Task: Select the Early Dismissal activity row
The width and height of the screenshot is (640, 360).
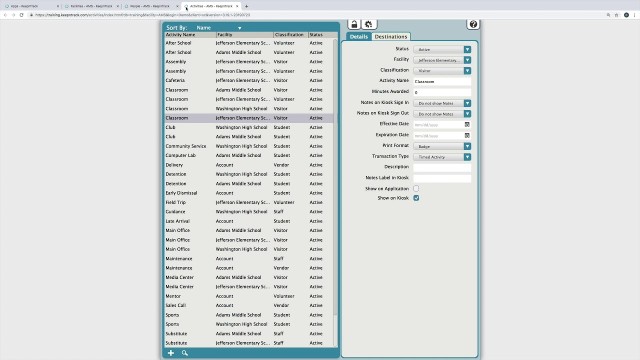Action: [x=249, y=193]
